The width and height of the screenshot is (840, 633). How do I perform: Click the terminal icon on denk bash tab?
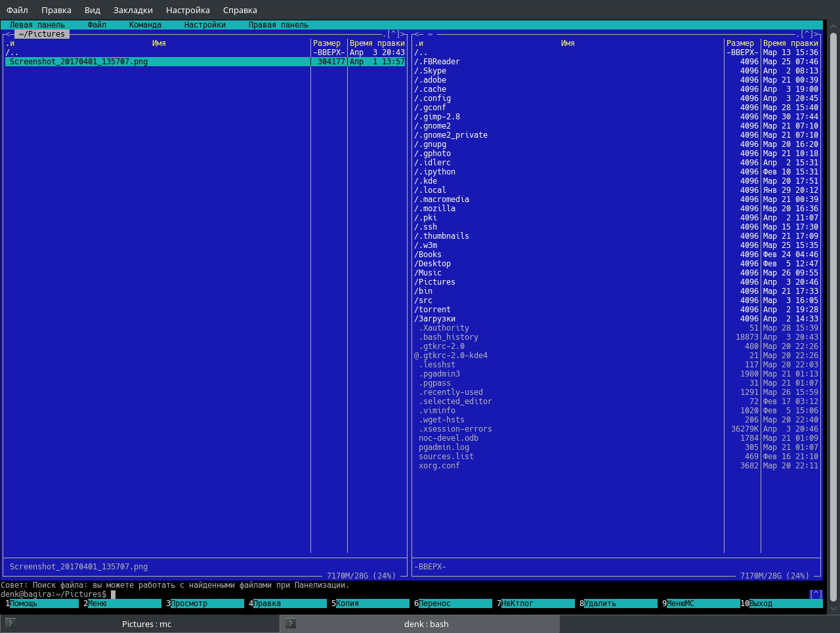tap(291, 623)
